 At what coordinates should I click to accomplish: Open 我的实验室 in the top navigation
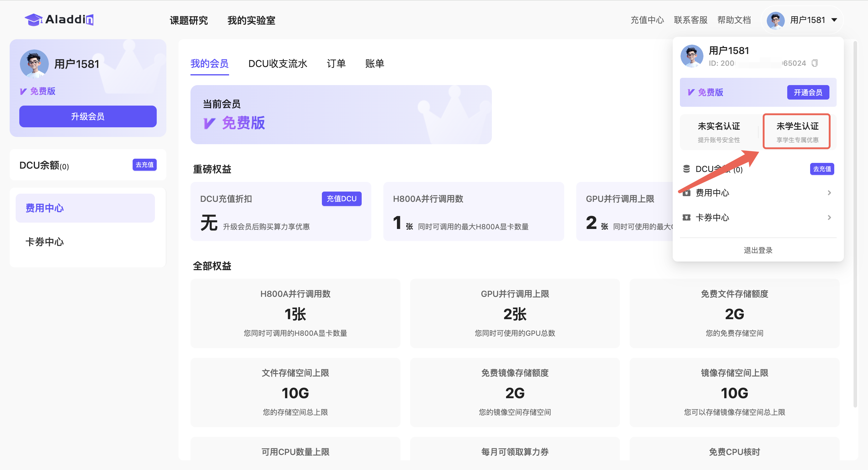251,20
